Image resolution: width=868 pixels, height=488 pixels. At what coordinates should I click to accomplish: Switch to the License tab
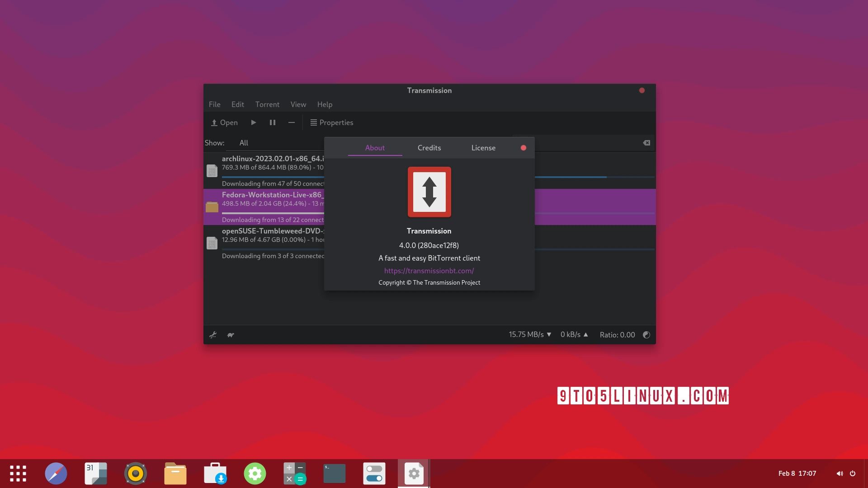click(483, 148)
